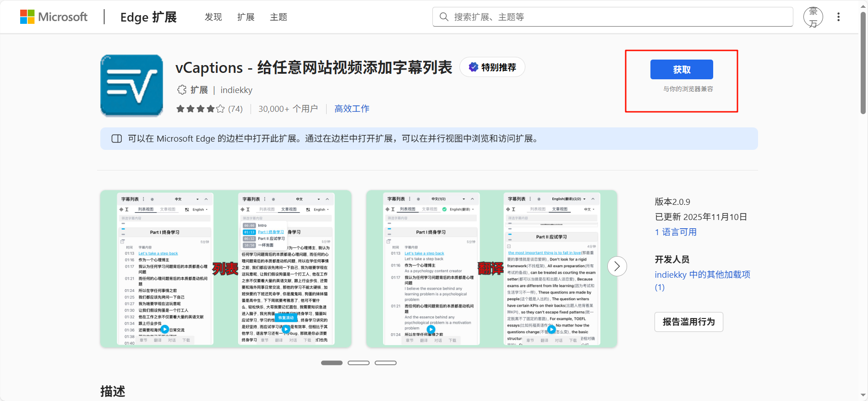Select the third carousel page indicator
Viewport: 868px width, 401px height.
(x=386, y=363)
